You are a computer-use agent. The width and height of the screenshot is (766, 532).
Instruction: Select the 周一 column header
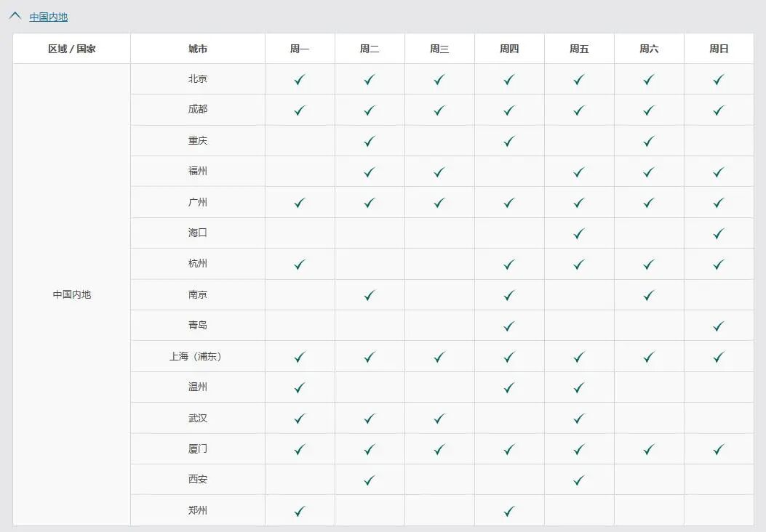coord(300,49)
